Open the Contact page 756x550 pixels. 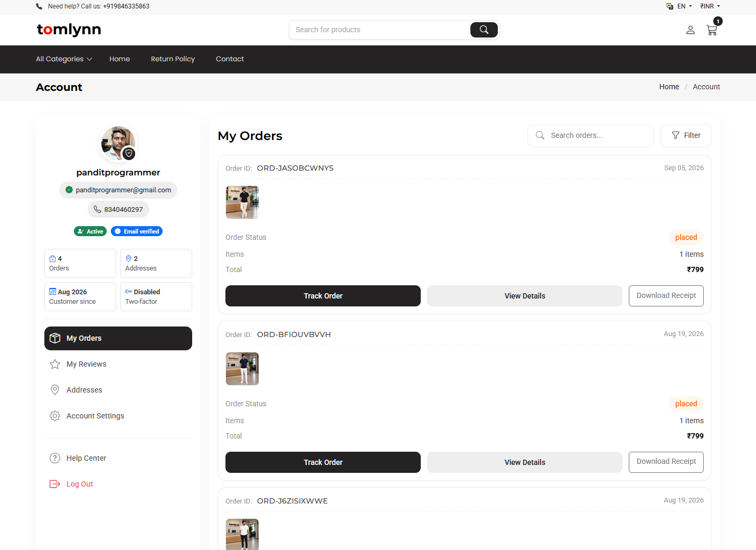click(230, 59)
